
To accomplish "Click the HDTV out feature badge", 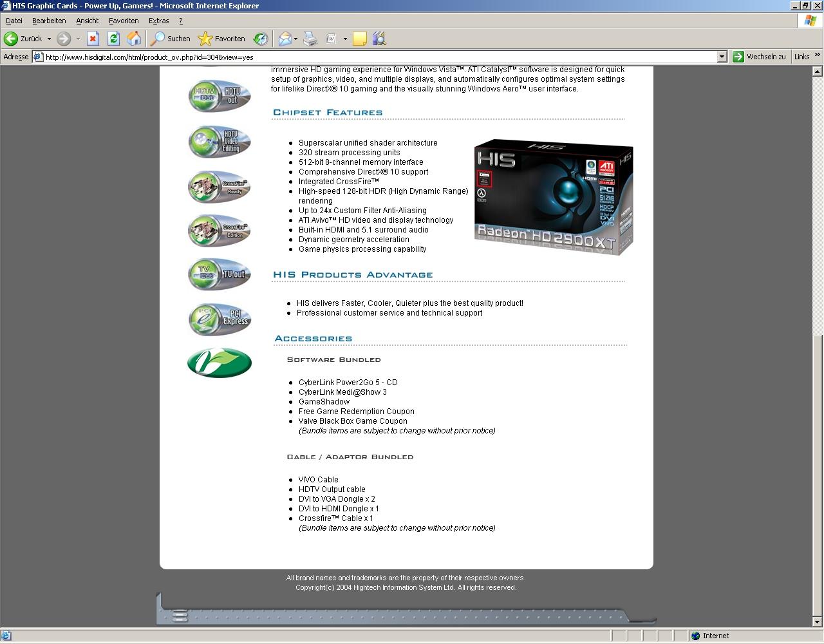I will tap(220, 96).
